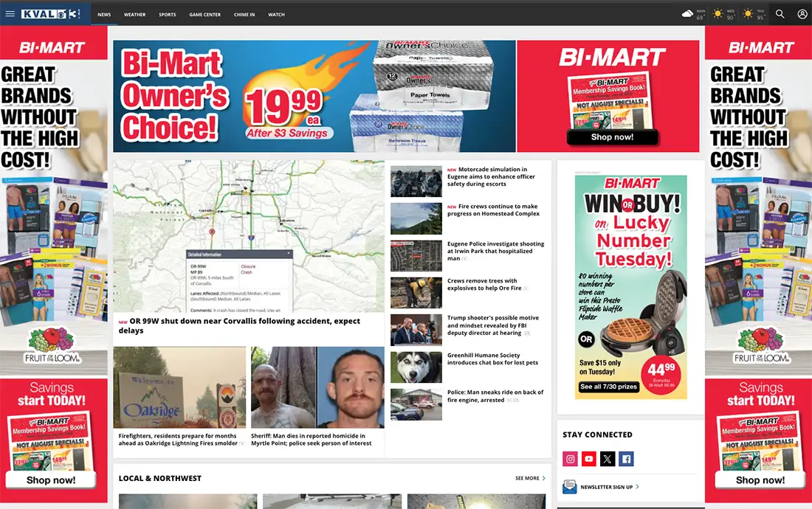The height and width of the screenshot is (509, 812).
Task: Open the Weather menu
Action: click(x=134, y=15)
